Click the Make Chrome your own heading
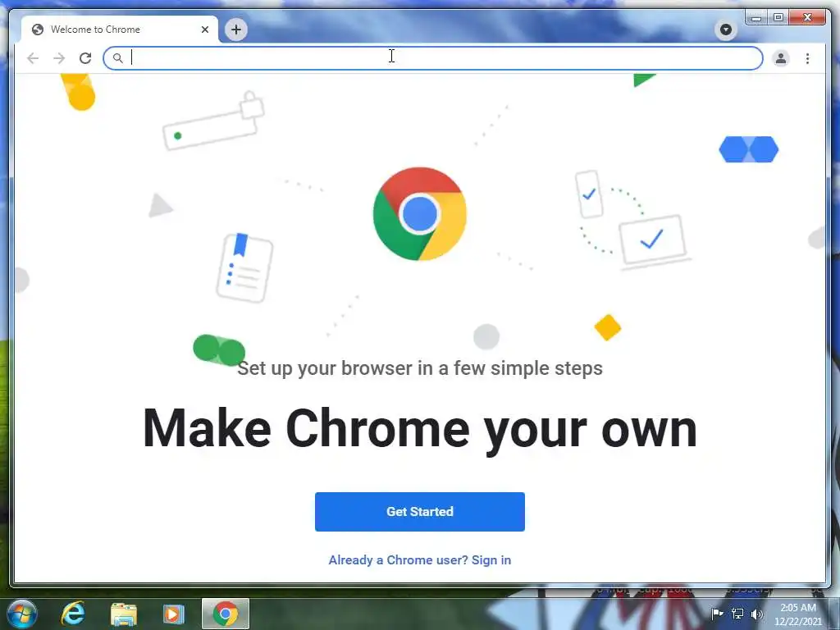Screen dimensions: 840x630 tap(419, 429)
